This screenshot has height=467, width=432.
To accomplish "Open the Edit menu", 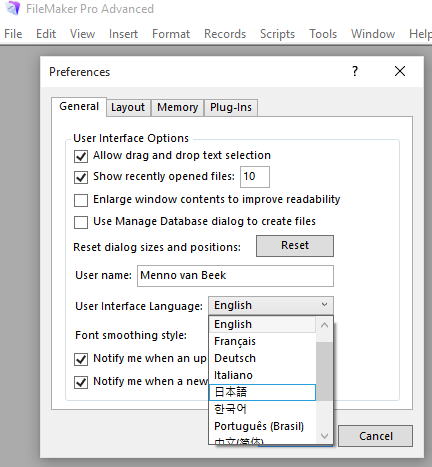I will point(46,34).
